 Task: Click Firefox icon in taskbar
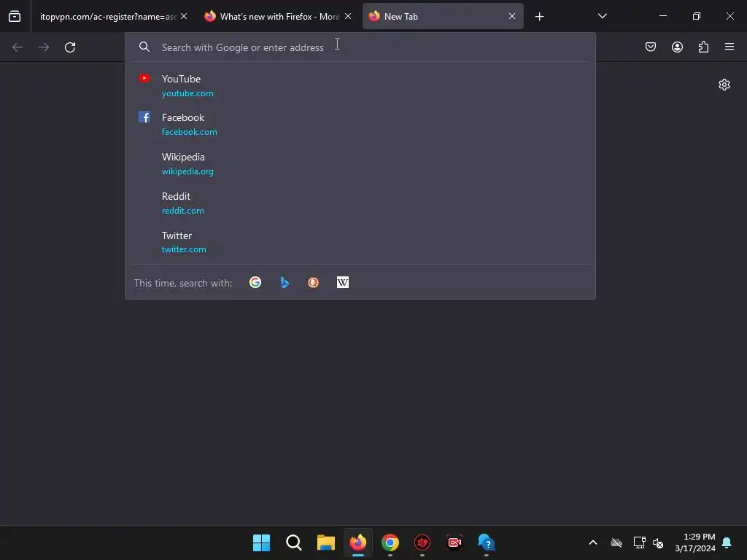[358, 542]
